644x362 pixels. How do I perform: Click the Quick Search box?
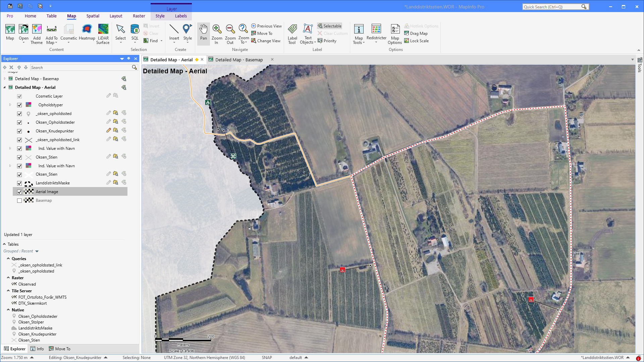coord(555,7)
